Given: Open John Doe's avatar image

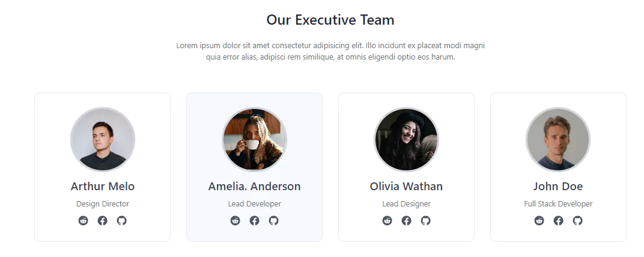Looking at the screenshot, I should [x=558, y=140].
